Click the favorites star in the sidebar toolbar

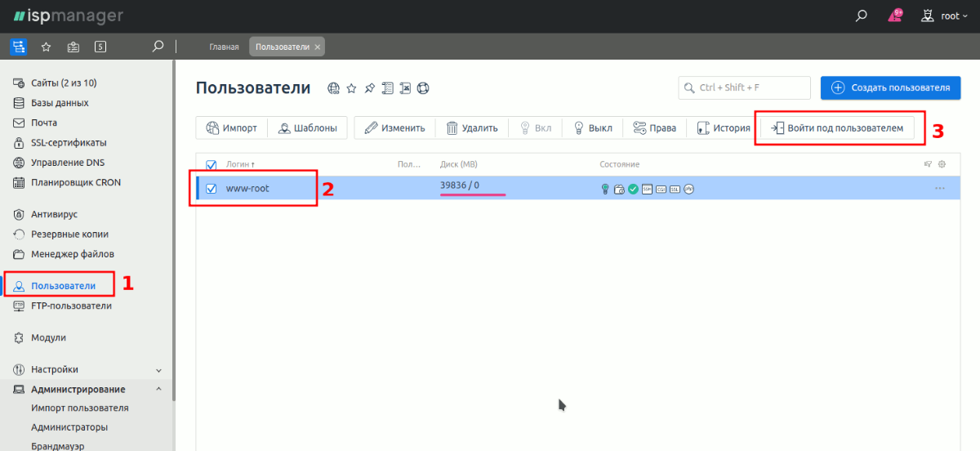(x=47, y=47)
